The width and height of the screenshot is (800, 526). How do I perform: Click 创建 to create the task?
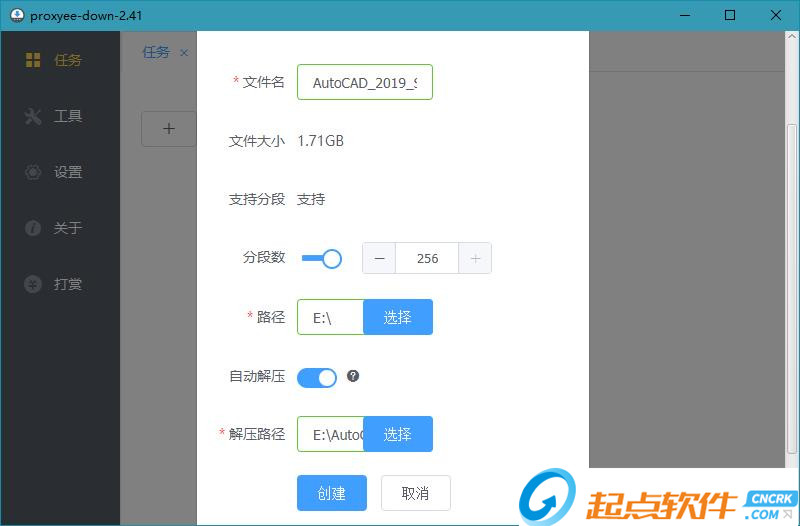coord(332,493)
